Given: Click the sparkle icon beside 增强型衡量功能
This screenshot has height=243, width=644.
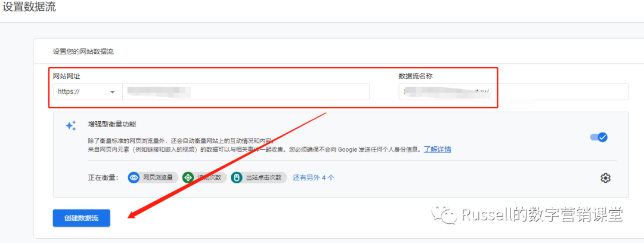Looking at the screenshot, I should pyautogui.click(x=71, y=125).
